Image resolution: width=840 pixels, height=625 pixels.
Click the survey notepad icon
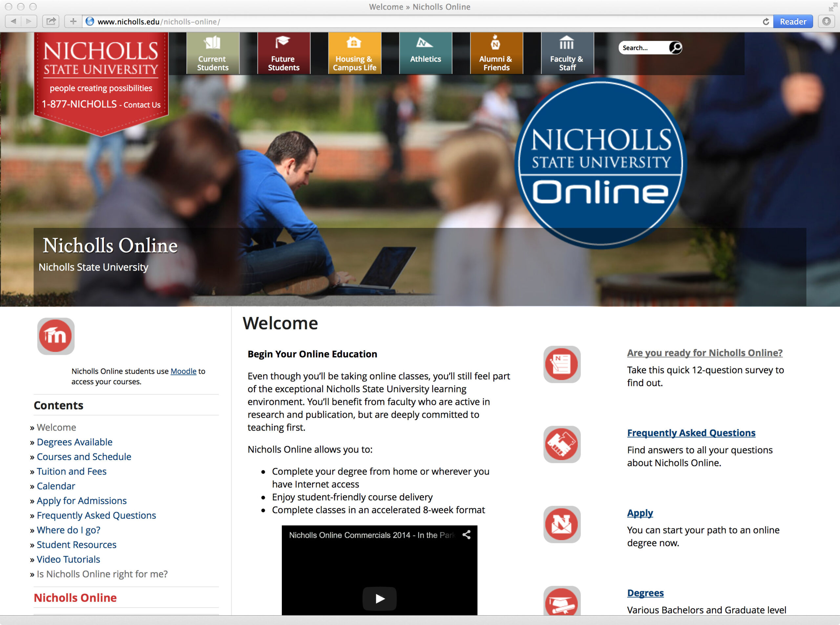[x=562, y=364]
